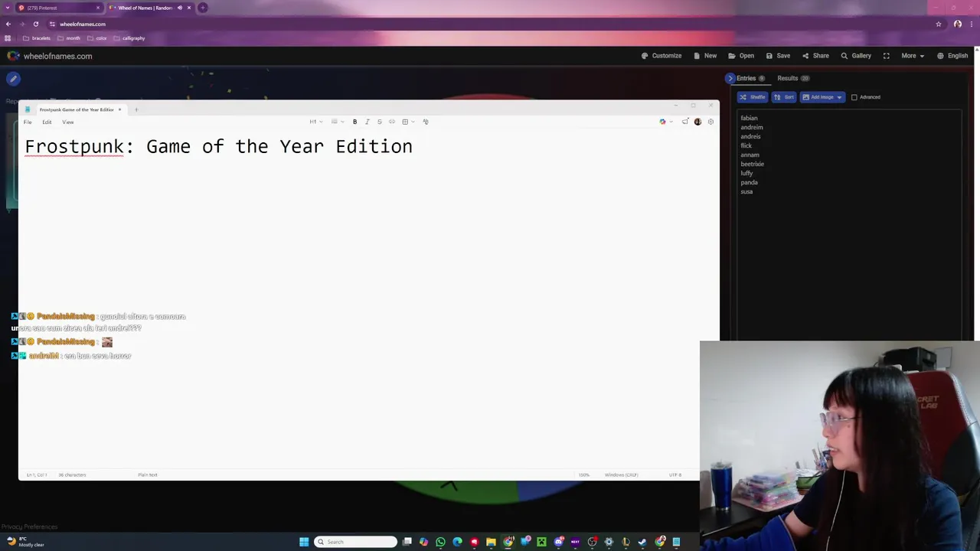Click the blue pencil edit icon
Screen dimensions: 980x551
pos(13,79)
